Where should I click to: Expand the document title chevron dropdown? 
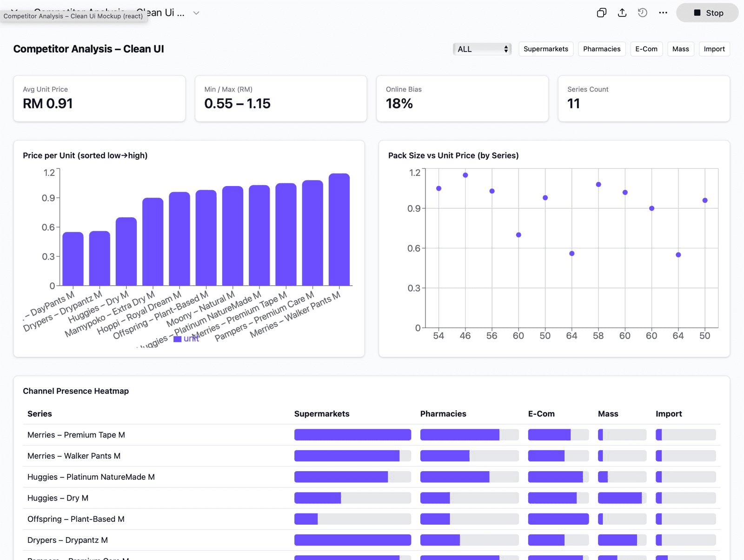196,13
